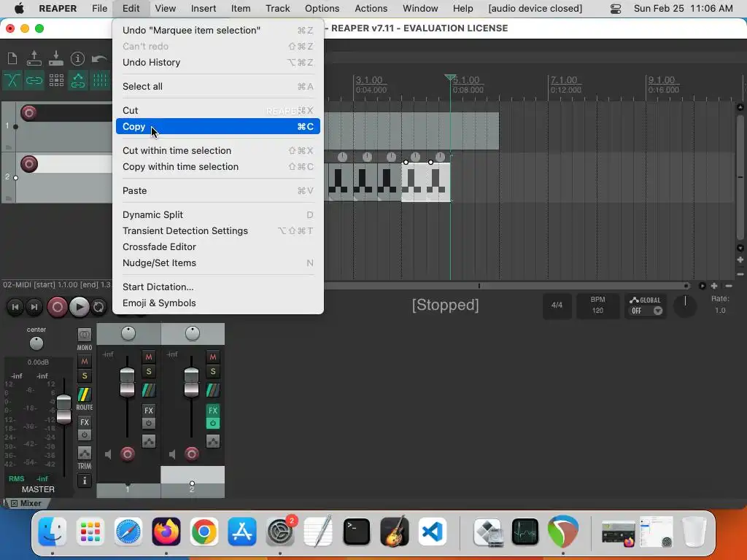747x560 pixels.
Task: Select Copy in Edit menu
Action: point(217,126)
